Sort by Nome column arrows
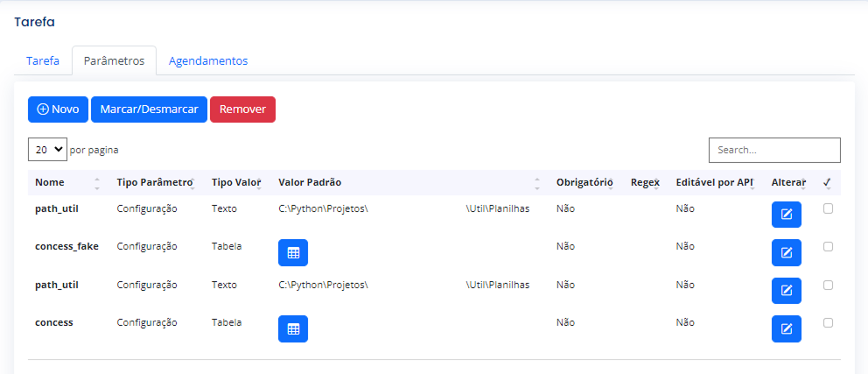 (x=97, y=183)
